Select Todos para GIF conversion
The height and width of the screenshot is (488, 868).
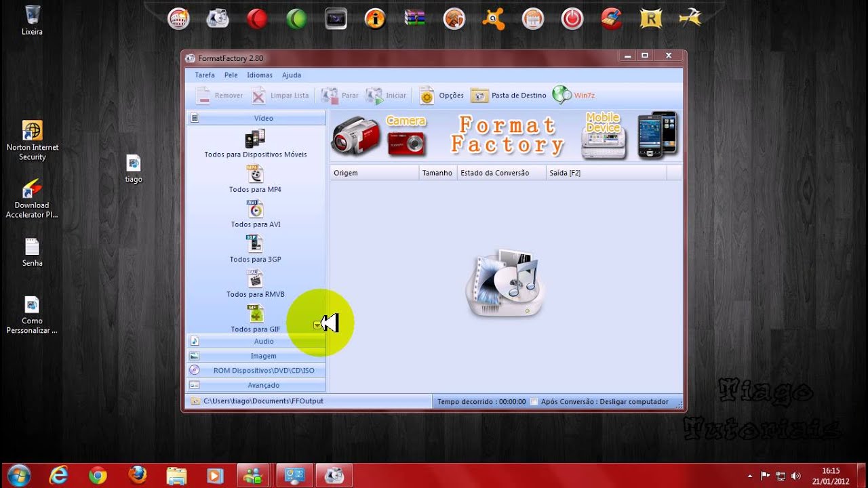(x=255, y=319)
